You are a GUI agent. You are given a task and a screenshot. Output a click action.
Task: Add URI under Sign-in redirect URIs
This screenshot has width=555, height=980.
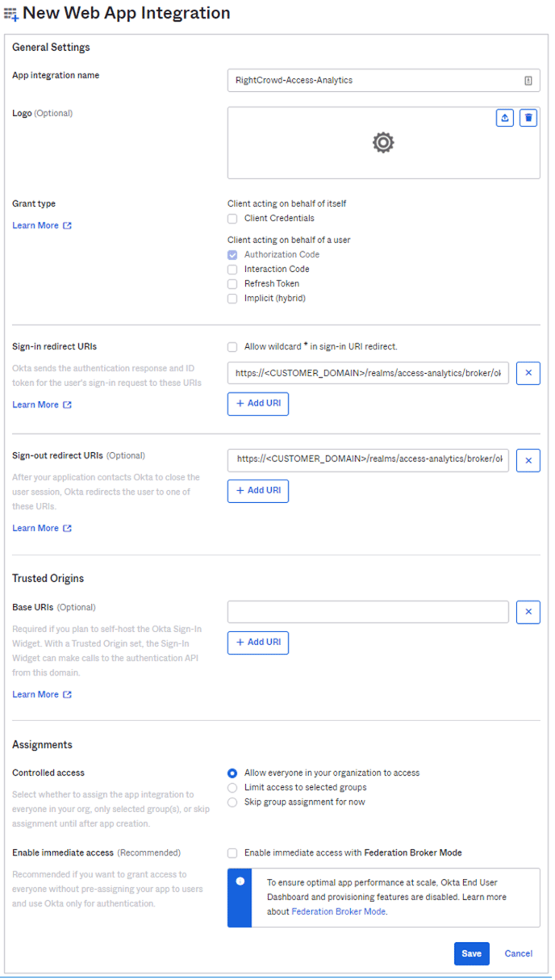pyautogui.click(x=258, y=404)
